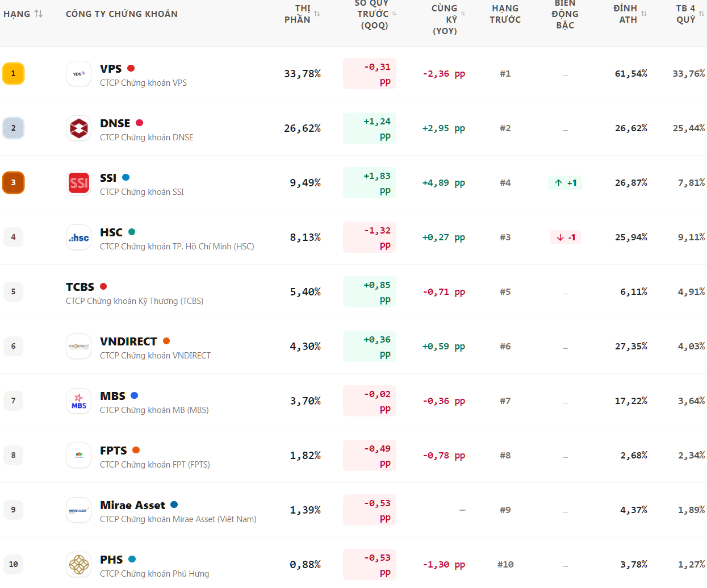Viewport: 707px width, 588px height.
Task: Click the DNSE red hexagon logo
Action: coord(78,128)
